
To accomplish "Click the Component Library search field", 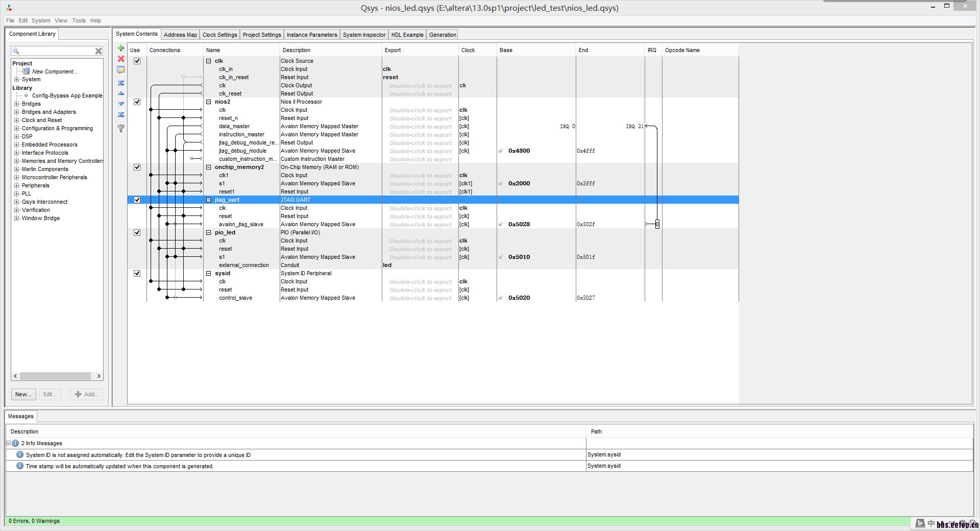I will tap(57, 51).
